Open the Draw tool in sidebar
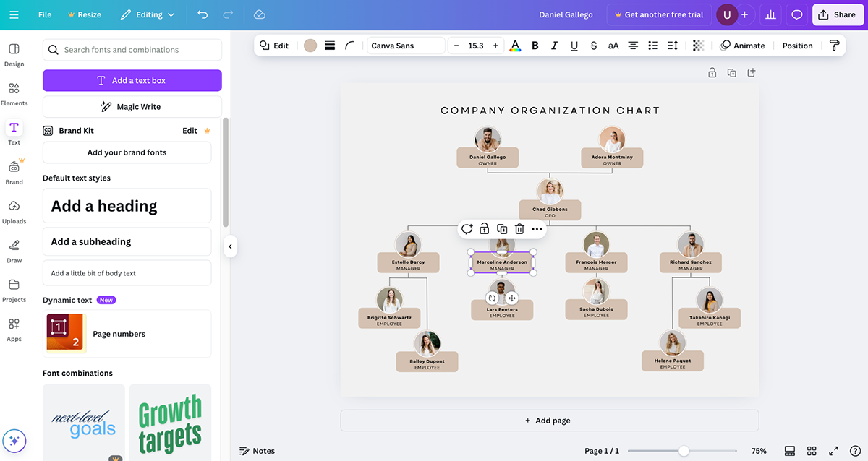The width and height of the screenshot is (868, 461). [14, 251]
